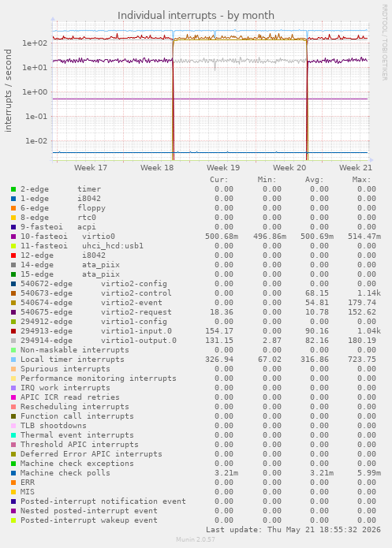
Task: Click the dark purple virtio2-request legend swatch
Action: 13,312
